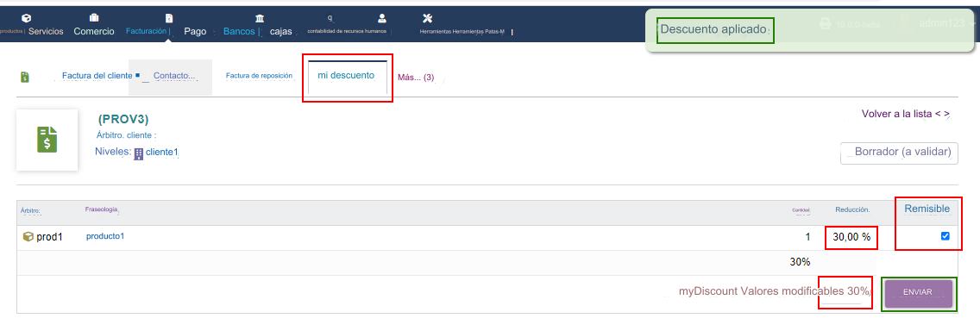Click the building icon before cliente1
The image size is (980, 331).
point(139,153)
